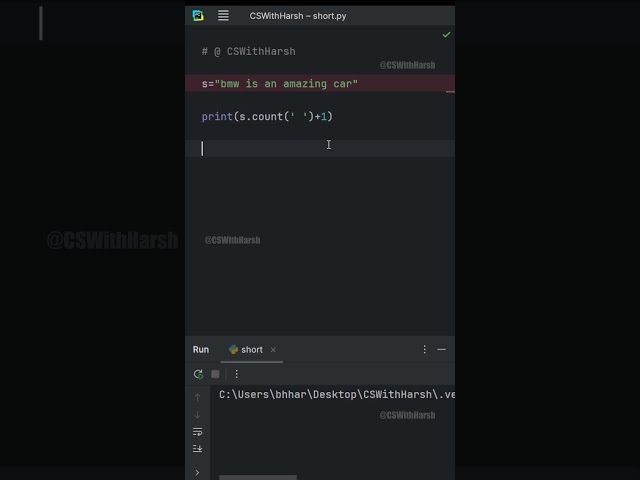
Task: Click the console path output line
Action: tap(337, 395)
